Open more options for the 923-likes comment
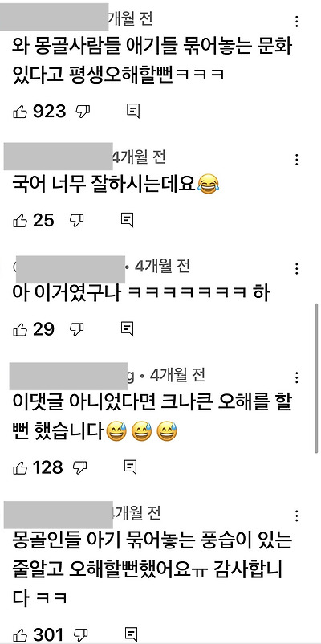The width and height of the screenshot is (321, 644). click(297, 22)
